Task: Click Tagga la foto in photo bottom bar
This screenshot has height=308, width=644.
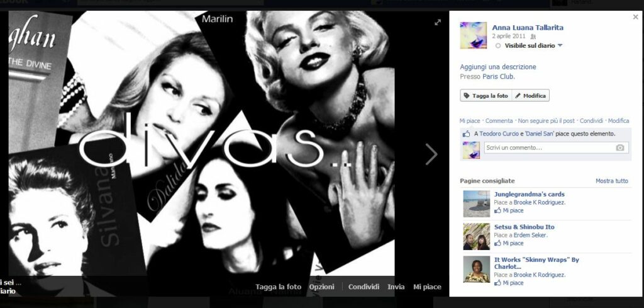Action: click(278, 287)
